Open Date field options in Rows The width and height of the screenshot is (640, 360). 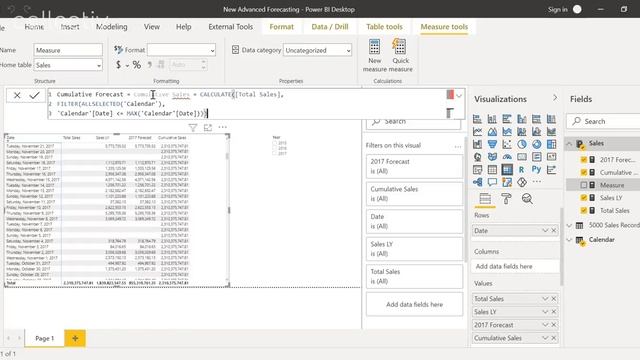(545, 231)
